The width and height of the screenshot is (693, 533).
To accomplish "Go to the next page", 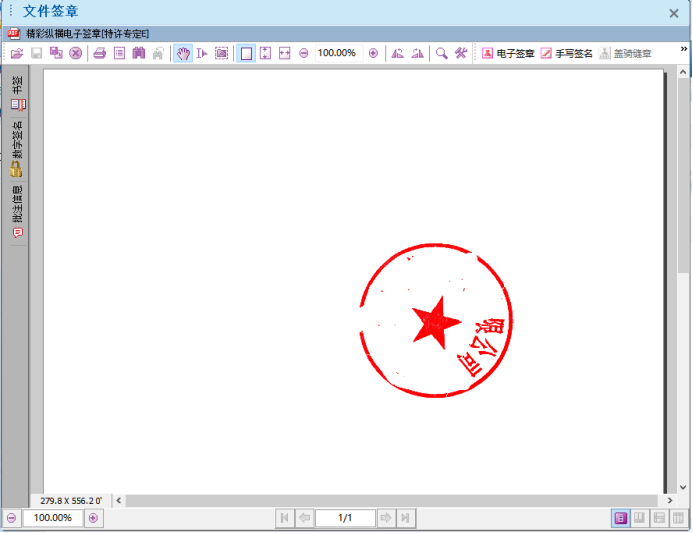I will (386, 518).
